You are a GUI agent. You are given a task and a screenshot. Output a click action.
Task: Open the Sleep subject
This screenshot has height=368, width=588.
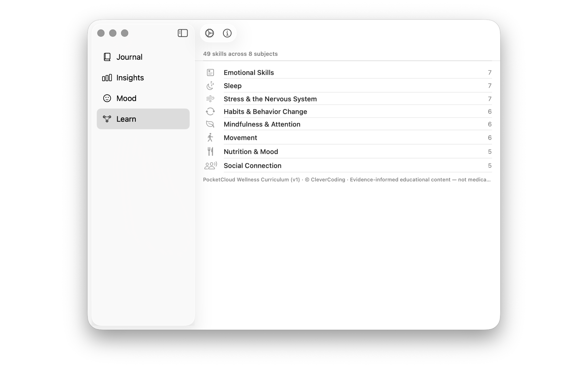tap(347, 86)
